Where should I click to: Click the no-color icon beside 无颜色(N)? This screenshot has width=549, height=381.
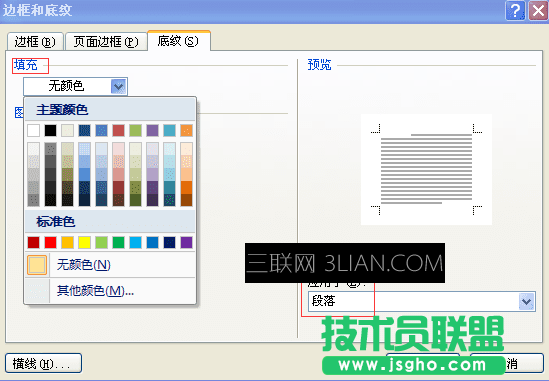37,265
